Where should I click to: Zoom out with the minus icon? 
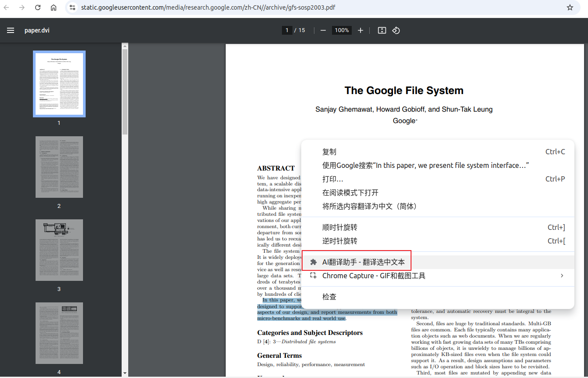323,30
